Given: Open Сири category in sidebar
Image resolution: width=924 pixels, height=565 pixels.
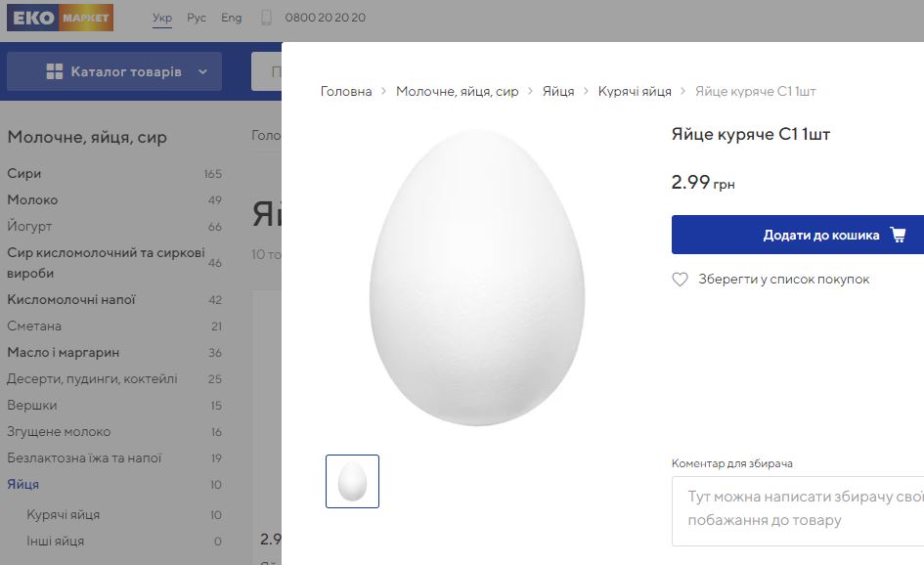Looking at the screenshot, I should pyautogui.click(x=24, y=174).
